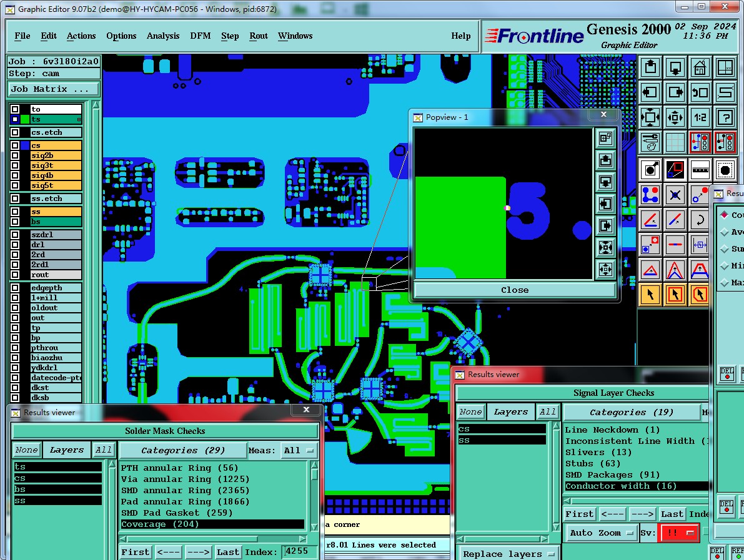Click the red triangle snap icon
This screenshot has width=744, height=560.
tap(650, 270)
